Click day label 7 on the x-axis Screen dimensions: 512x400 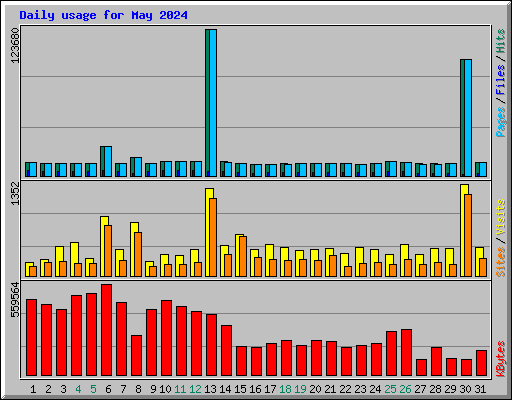tap(123, 389)
